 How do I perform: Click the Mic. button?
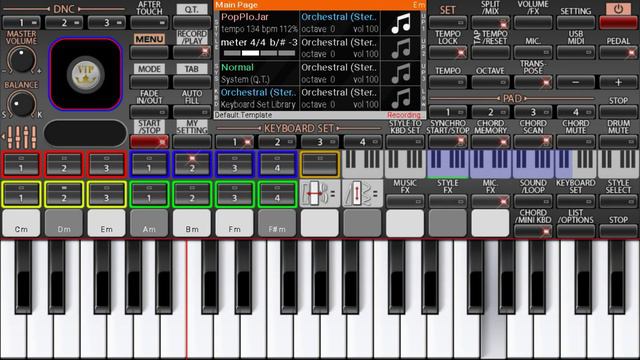pyautogui.click(x=533, y=52)
